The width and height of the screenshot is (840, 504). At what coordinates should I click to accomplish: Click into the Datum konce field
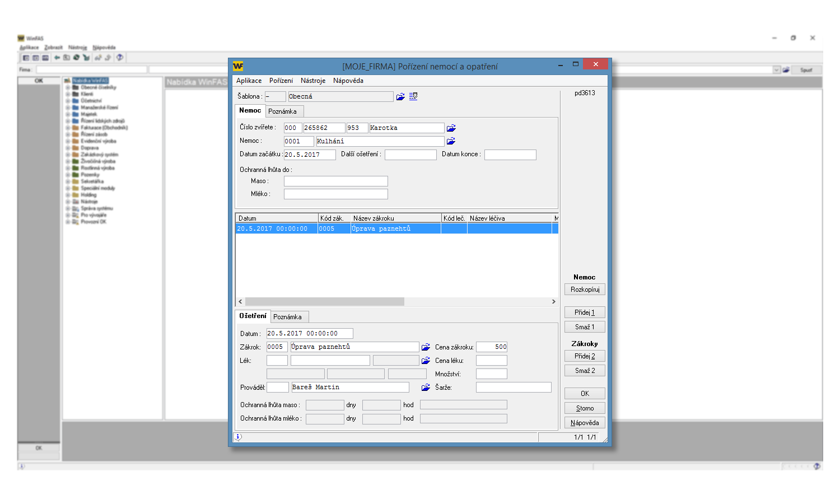(510, 155)
